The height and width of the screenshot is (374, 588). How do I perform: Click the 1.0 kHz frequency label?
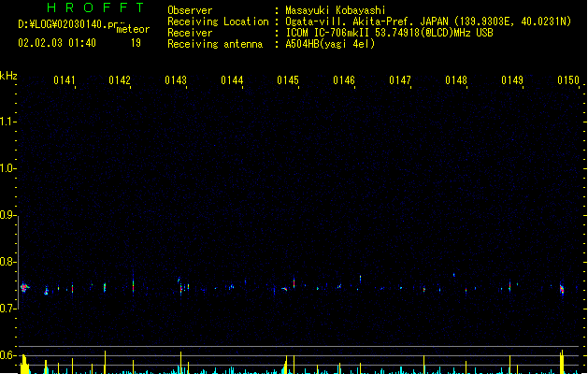click(7, 168)
